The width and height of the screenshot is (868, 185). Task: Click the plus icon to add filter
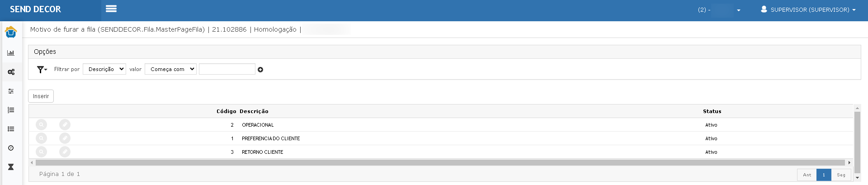click(260, 70)
